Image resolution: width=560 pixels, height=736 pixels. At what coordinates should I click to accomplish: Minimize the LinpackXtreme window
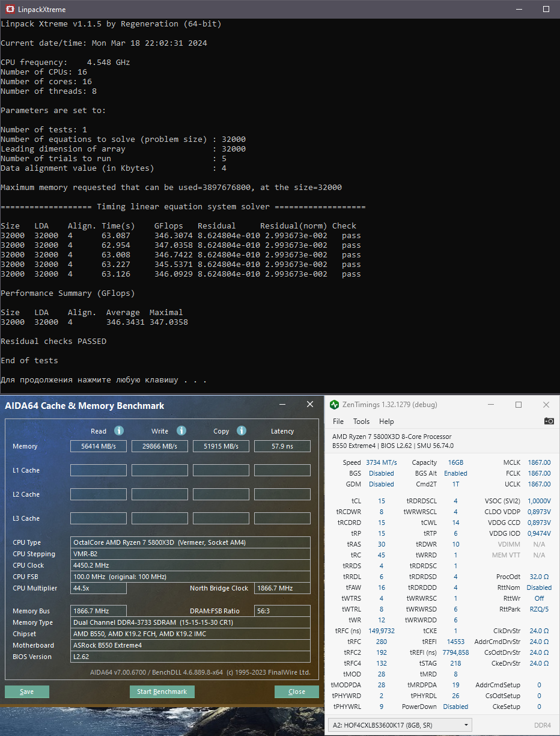[519, 10]
